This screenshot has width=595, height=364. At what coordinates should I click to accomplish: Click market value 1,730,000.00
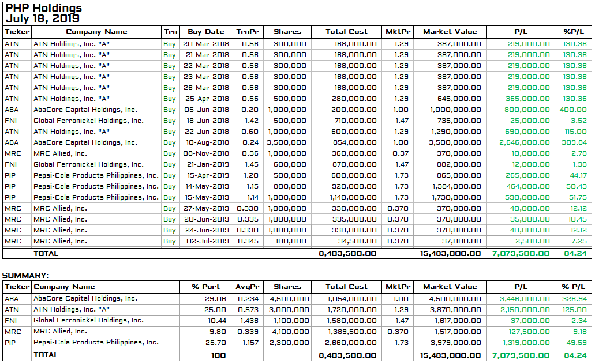tap(456, 198)
